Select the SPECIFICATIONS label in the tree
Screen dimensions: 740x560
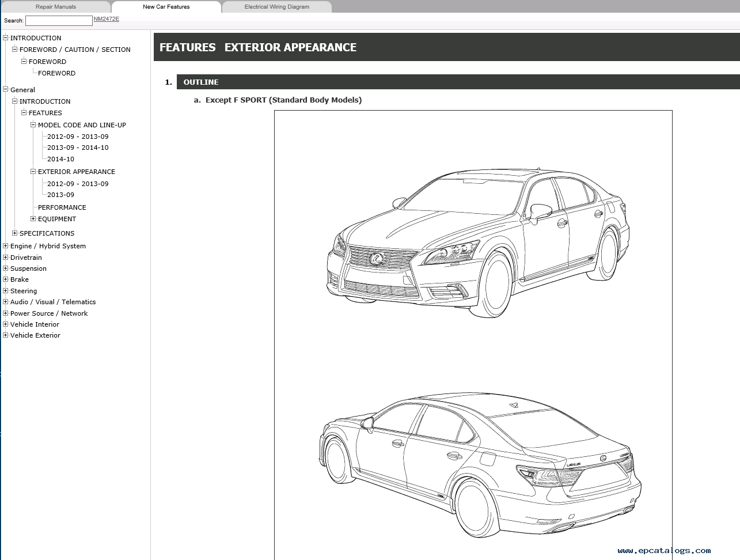[47, 233]
